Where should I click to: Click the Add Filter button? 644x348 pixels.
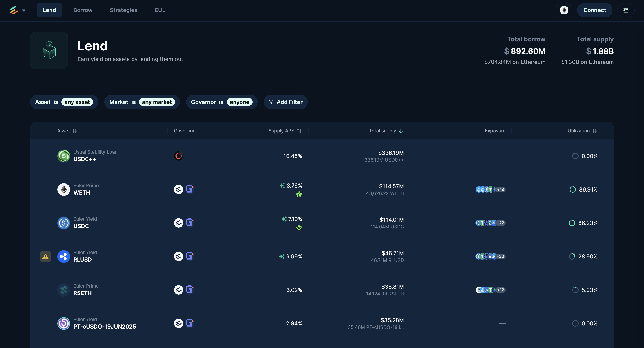pos(285,102)
